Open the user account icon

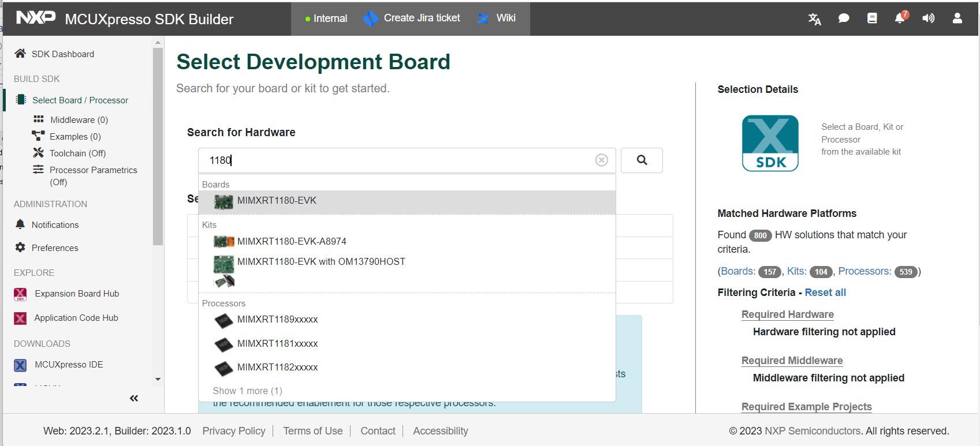pos(957,18)
